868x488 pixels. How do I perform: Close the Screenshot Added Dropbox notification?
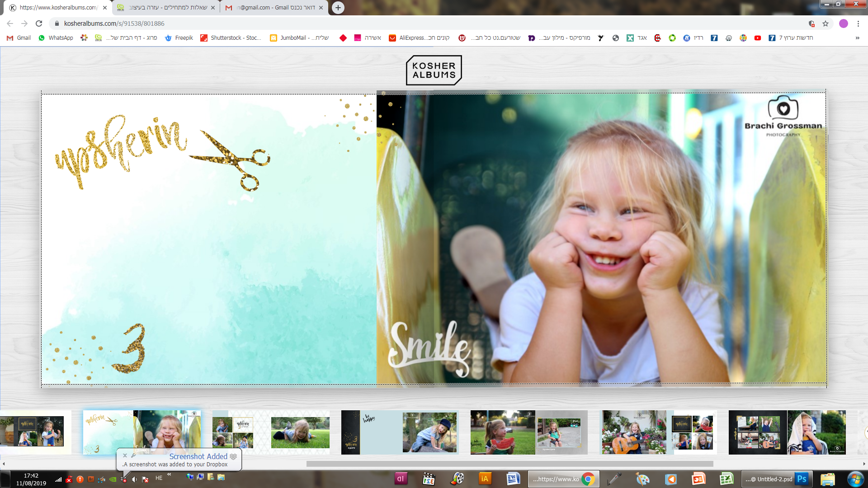pos(125,455)
